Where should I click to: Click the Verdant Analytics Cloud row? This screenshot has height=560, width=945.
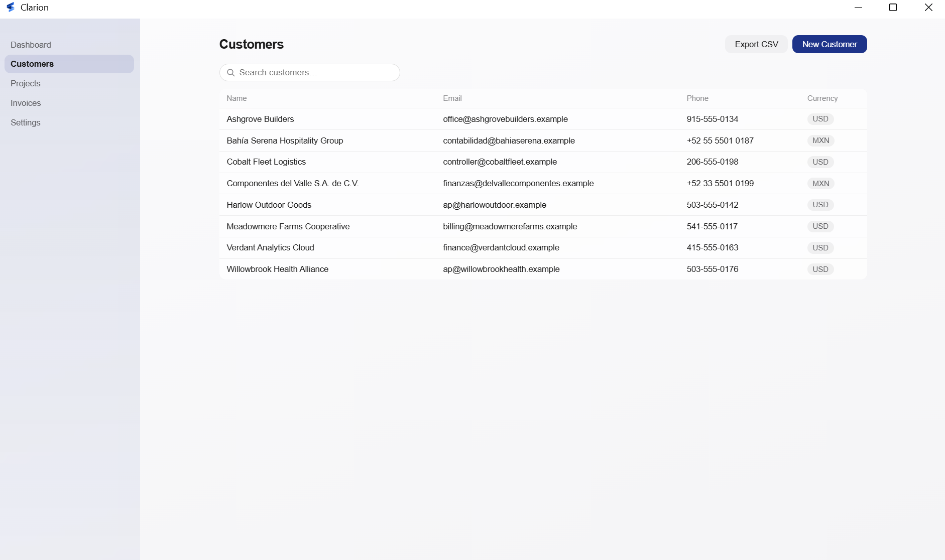coord(543,248)
